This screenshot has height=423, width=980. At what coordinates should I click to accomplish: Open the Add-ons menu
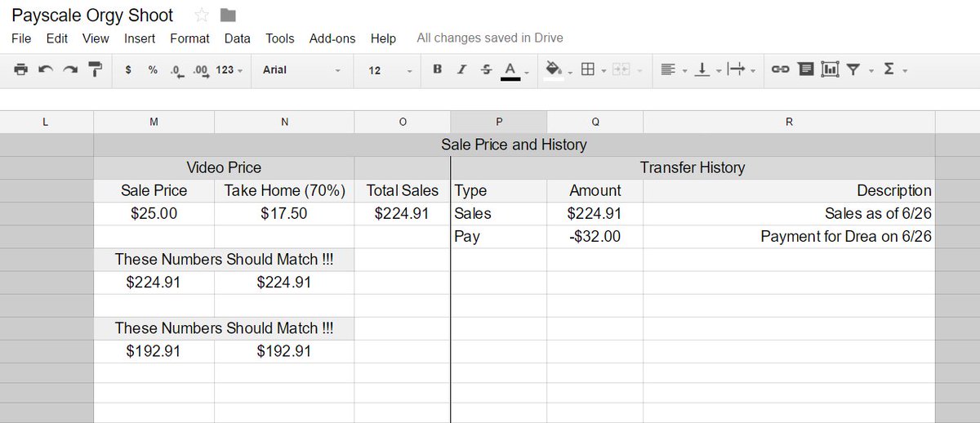332,38
